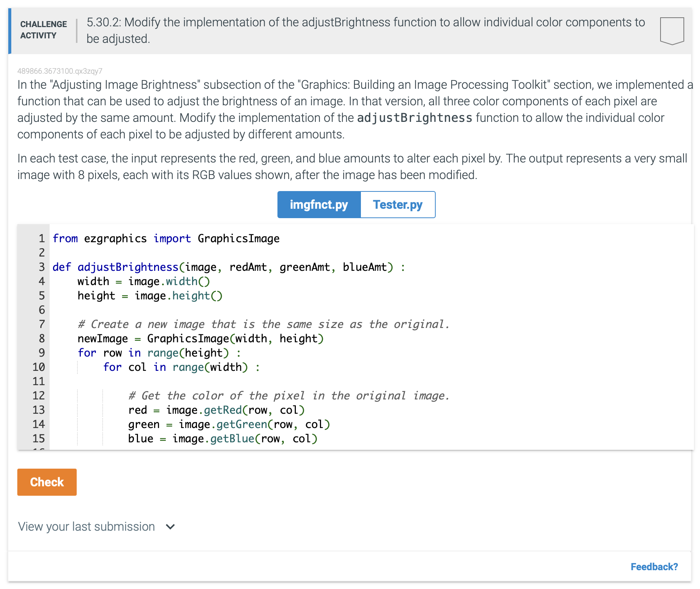This screenshot has width=700, height=589.
Task: Click the bold adjustBrightness text in the prompt
Action: pyautogui.click(x=414, y=117)
